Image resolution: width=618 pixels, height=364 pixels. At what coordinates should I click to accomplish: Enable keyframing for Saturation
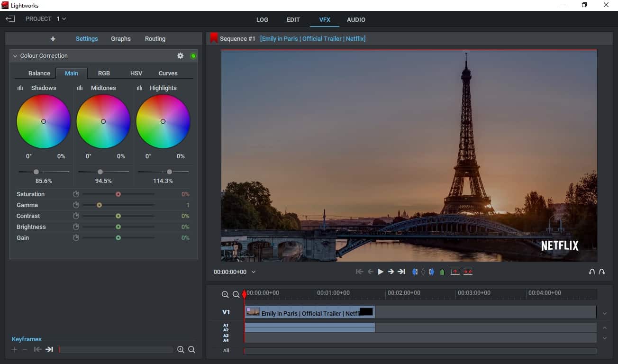[76, 194]
